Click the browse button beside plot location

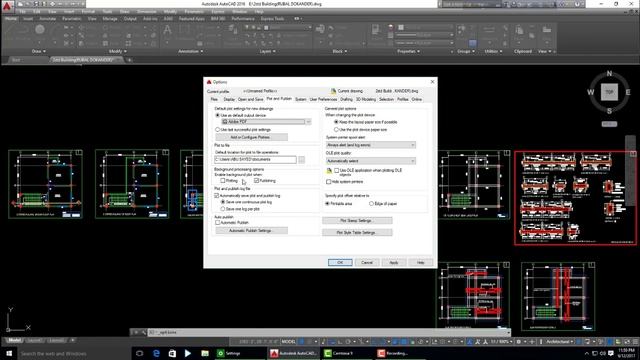(301, 160)
